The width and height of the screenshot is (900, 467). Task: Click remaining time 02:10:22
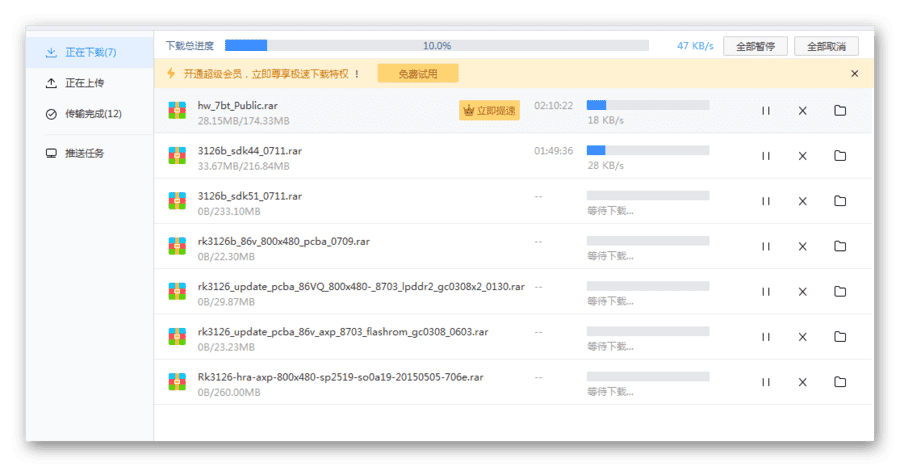pos(553,106)
